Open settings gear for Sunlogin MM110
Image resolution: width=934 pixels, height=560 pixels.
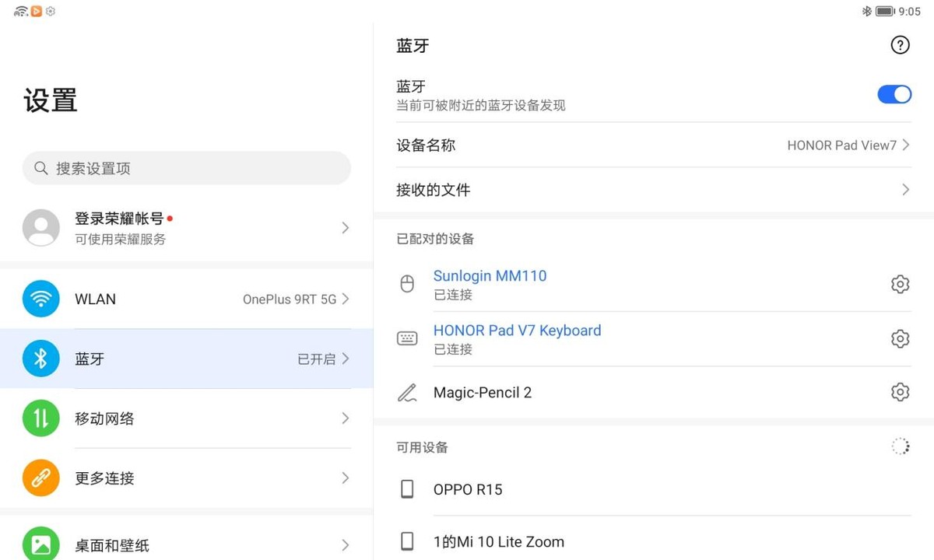tap(900, 284)
